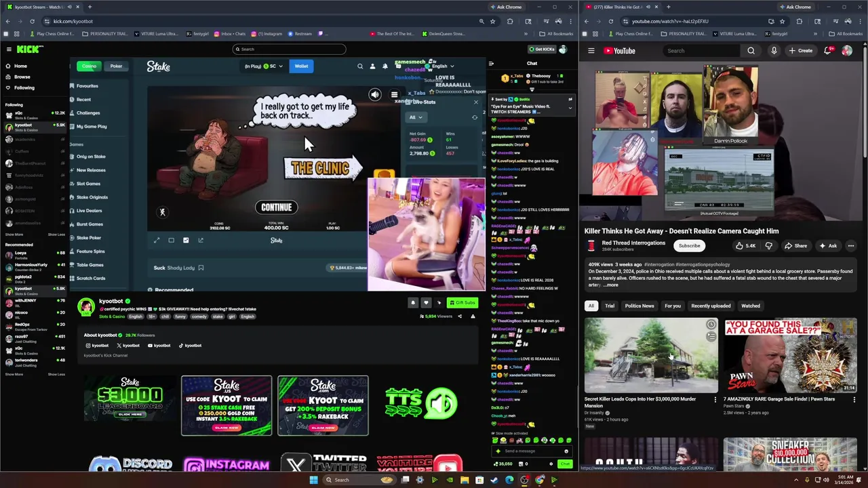Open the SC currency balance dropdown
This screenshot has width=868, height=488.
[x=264, y=66]
